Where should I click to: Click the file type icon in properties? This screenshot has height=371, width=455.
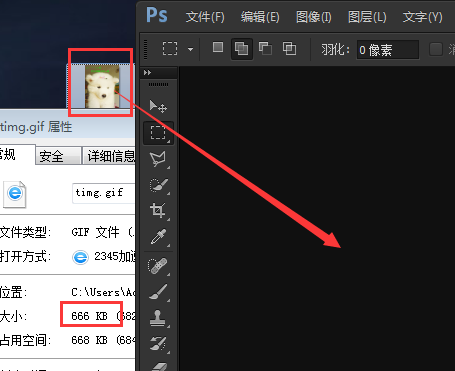click(x=15, y=194)
